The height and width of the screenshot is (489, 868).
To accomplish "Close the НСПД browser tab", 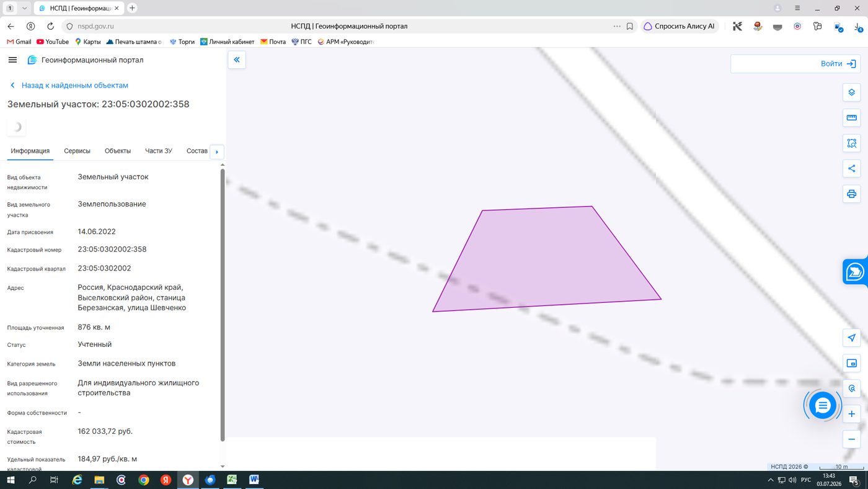I will (x=116, y=8).
